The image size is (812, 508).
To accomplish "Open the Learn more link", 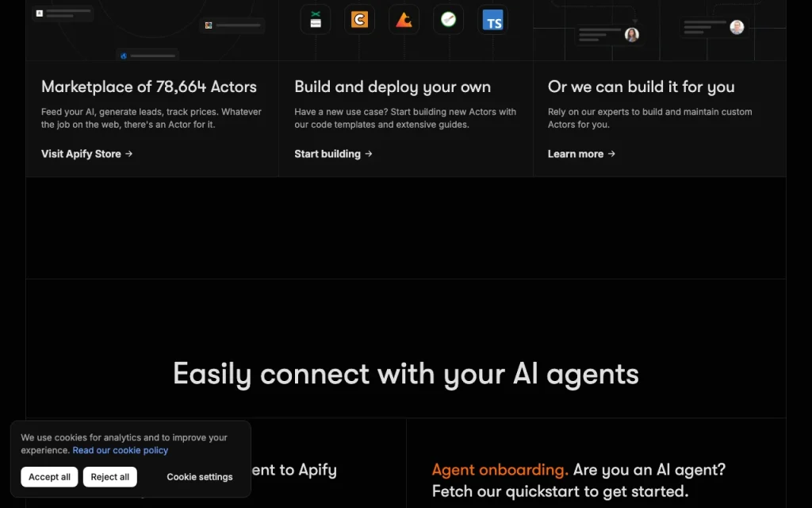I will (581, 154).
